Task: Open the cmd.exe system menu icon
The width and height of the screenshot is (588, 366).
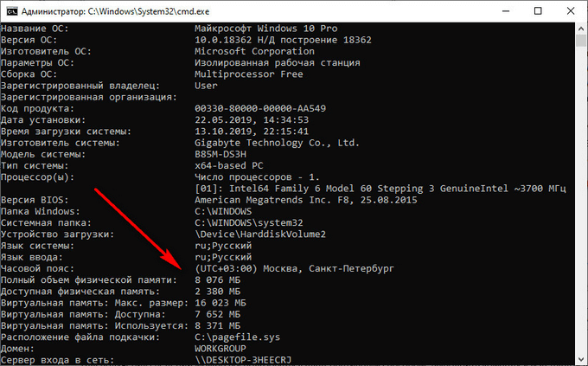Action: tap(11, 11)
